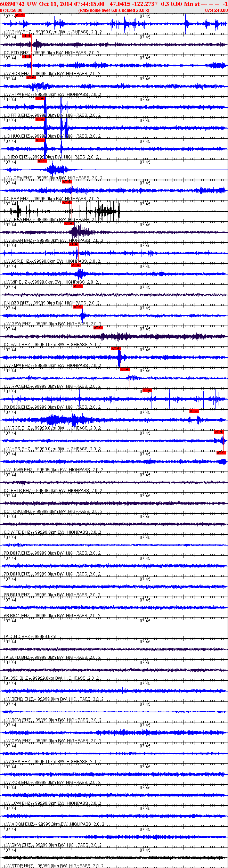The image size is (228, 868).
Task: Click the 'UO HUO EHZ' station label
Action: tap(17, 136)
